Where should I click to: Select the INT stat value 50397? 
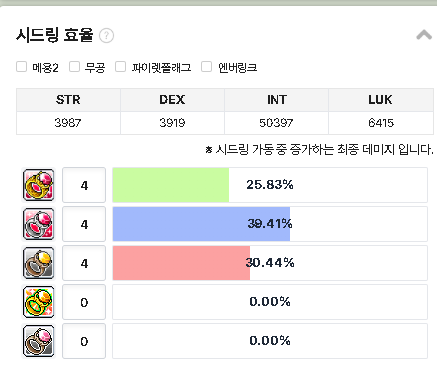pyautogui.click(x=276, y=123)
